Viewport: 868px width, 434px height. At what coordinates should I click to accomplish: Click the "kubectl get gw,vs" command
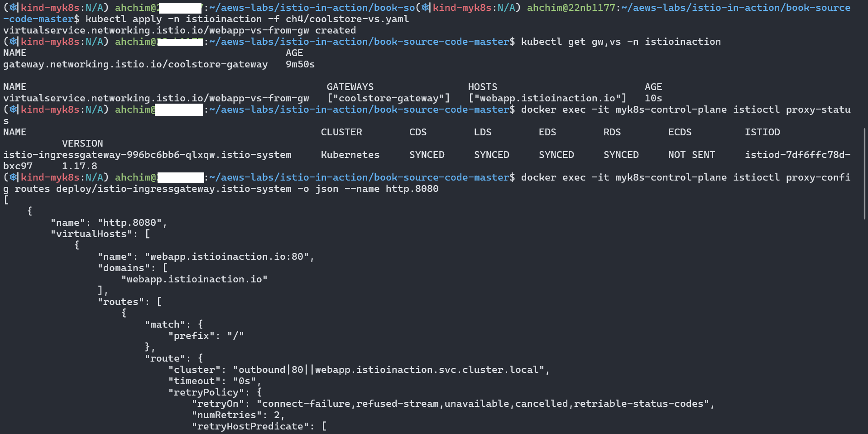[x=571, y=42]
